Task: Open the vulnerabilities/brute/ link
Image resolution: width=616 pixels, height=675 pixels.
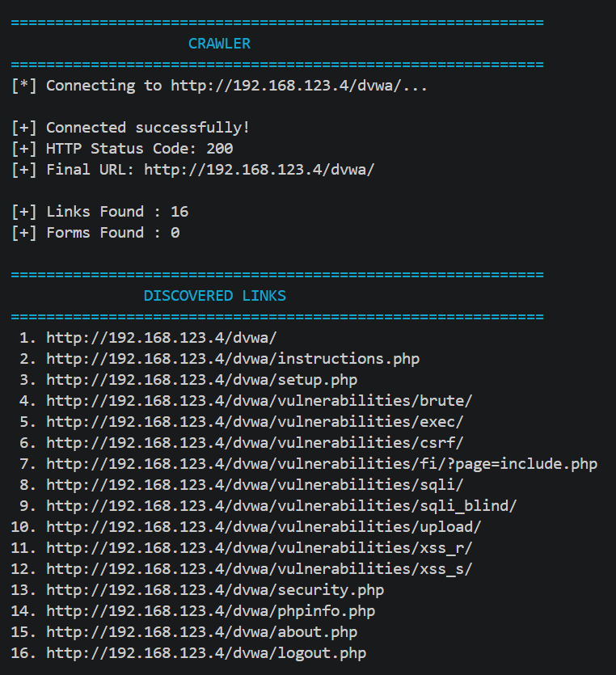Action: coord(259,401)
